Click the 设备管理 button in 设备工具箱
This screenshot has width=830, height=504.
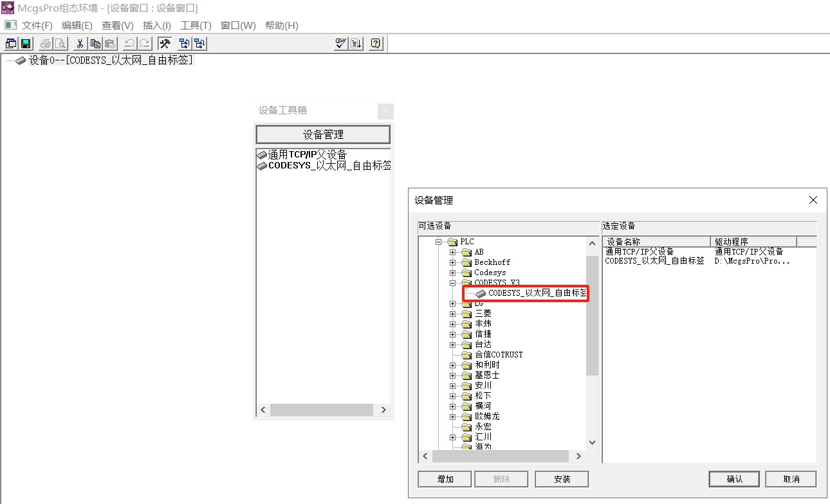[x=323, y=134]
